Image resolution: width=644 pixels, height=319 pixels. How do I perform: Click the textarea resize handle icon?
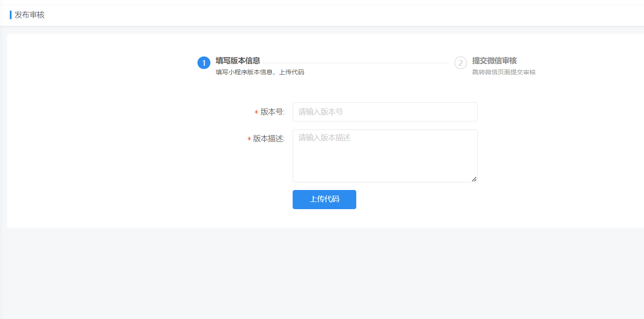(474, 179)
